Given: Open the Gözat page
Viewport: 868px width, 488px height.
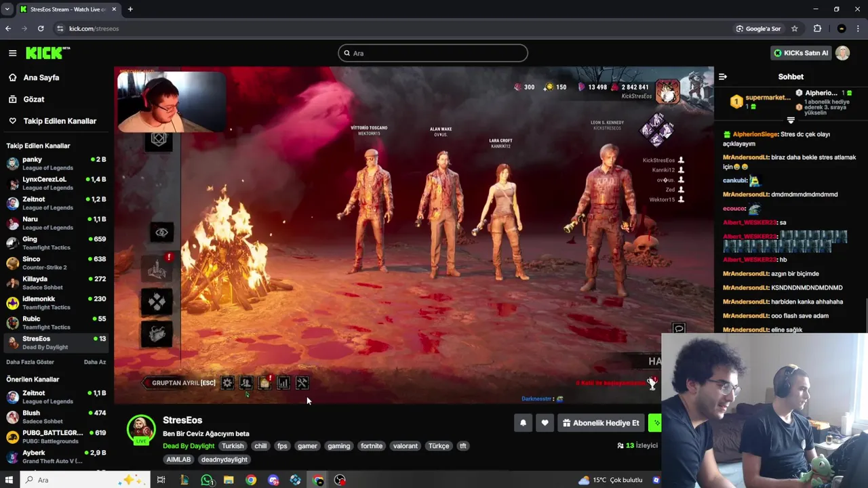Looking at the screenshot, I should coord(33,99).
